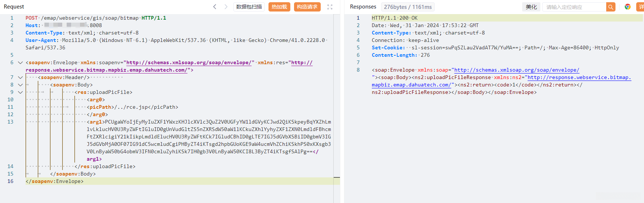The image size is (644, 203).
Task: Click the Connection: keep-alive line
Action: (405, 40)
